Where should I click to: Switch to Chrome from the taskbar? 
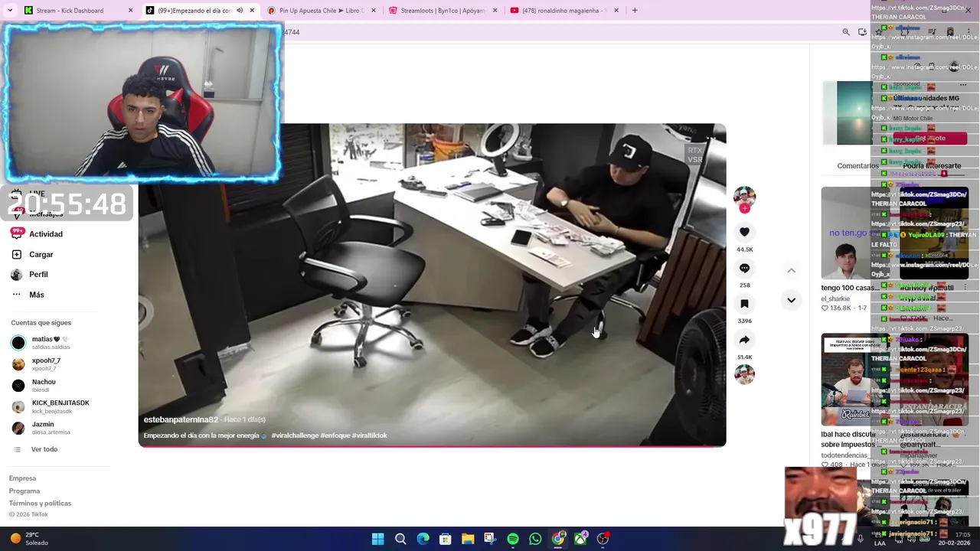pyautogui.click(x=558, y=539)
